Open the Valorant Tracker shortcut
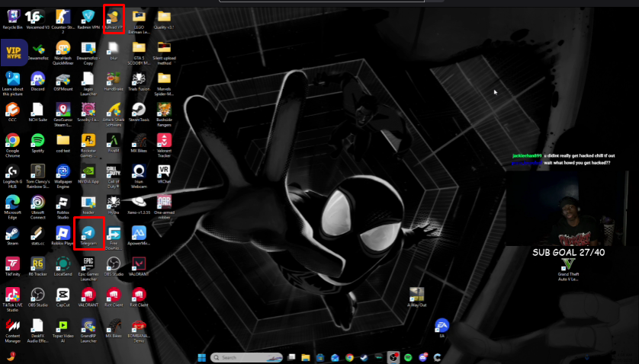This screenshot has width=639, height=364. click(x=164, y=145)
